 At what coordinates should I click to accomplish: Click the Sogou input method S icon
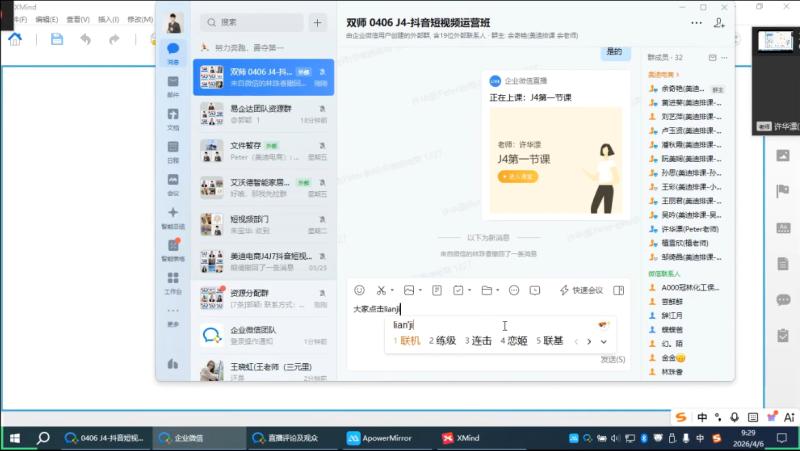tap(681, 417)
